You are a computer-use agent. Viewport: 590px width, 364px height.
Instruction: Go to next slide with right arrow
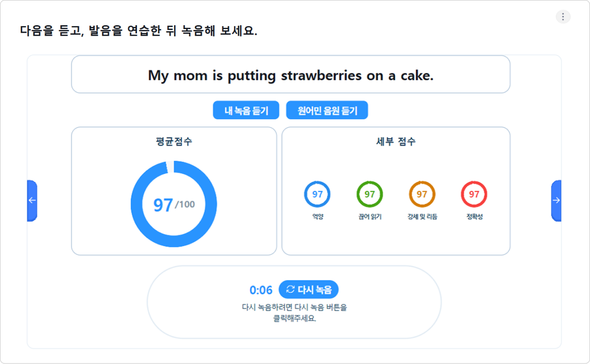click(556, 200)
